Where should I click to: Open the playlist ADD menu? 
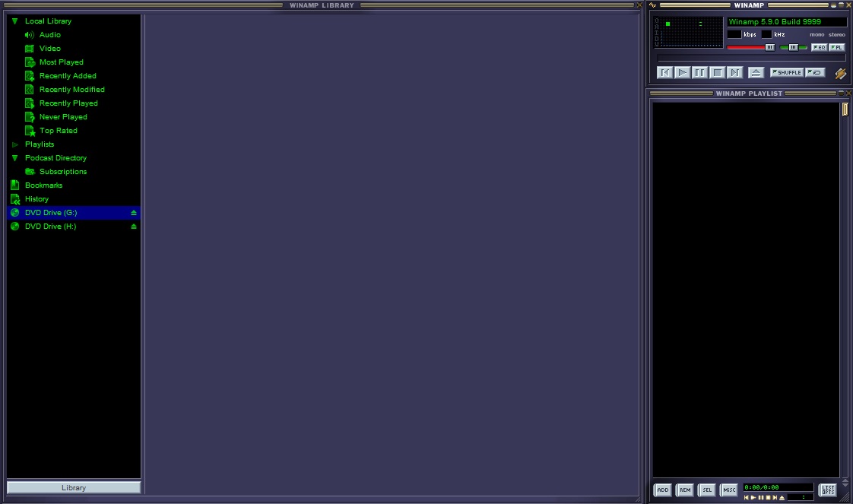pos(663,490)
